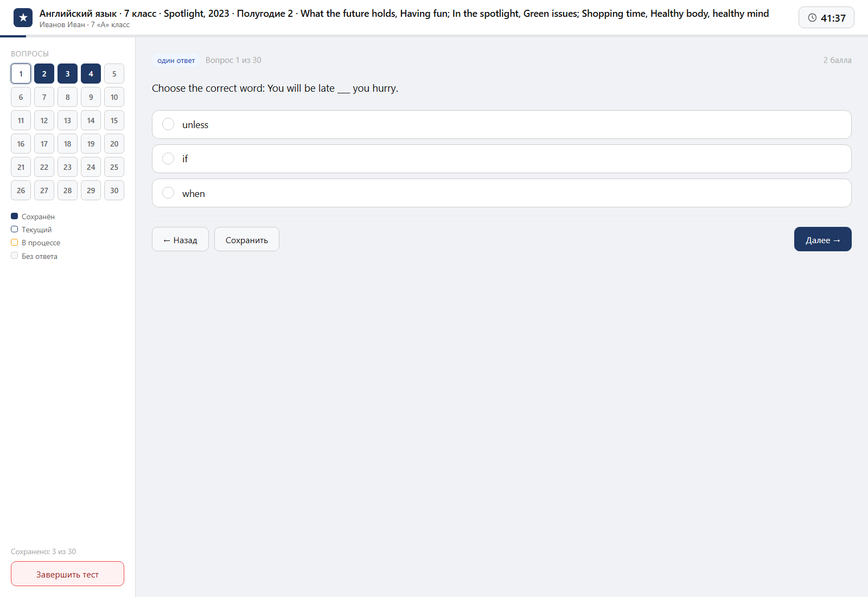Jump to question 6
Image resolution: width=868 pixels, height=597 pixels.
[x=21, y=97]
